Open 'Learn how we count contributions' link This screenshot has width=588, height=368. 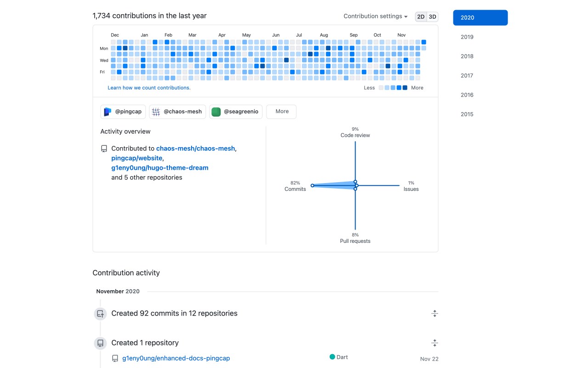149,88
